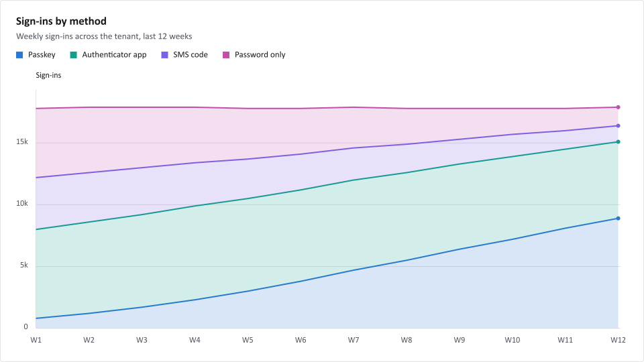The image size is (644, 362).
Task: Click the chart title Sign-ins by method
Action: [61, 21]
